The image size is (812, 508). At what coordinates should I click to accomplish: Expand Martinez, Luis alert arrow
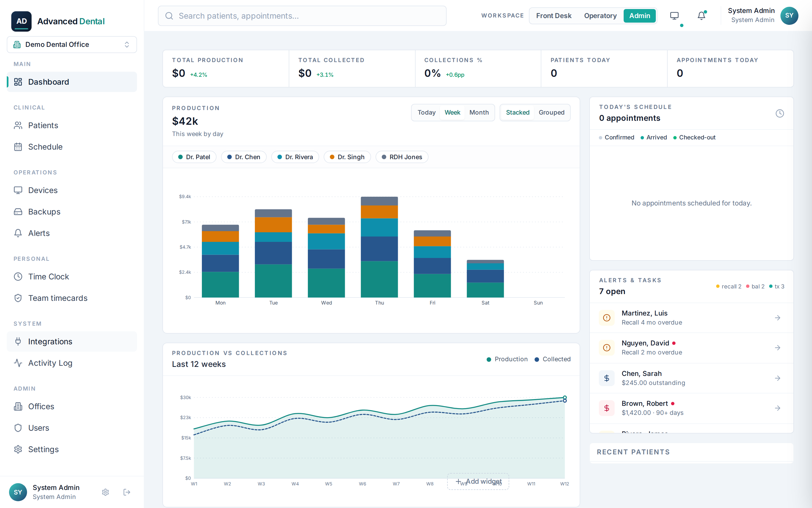777,318
